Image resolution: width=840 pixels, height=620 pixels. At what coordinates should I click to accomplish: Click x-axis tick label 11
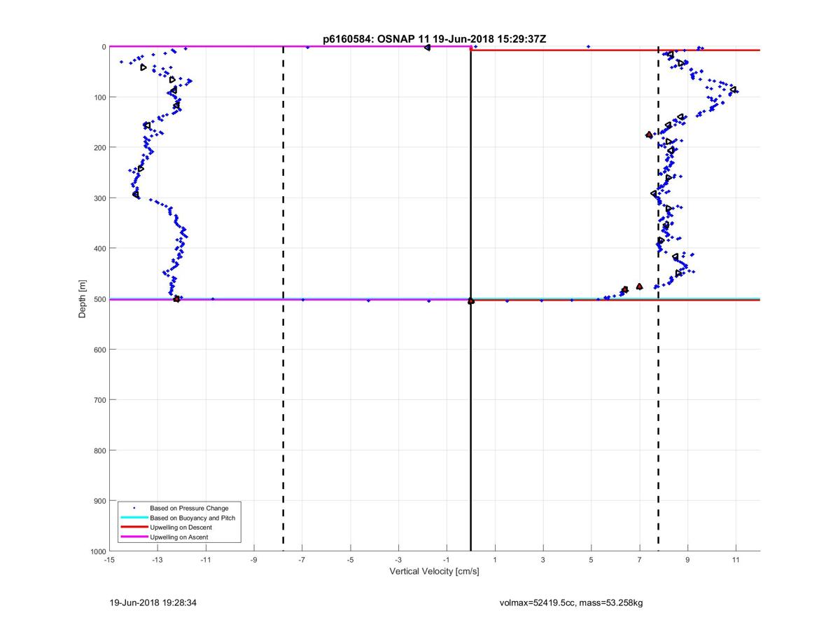[x=736, y=560]
